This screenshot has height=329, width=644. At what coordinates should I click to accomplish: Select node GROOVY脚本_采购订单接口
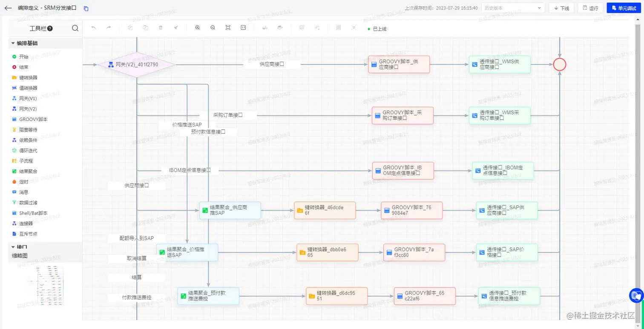click(402, 115)
